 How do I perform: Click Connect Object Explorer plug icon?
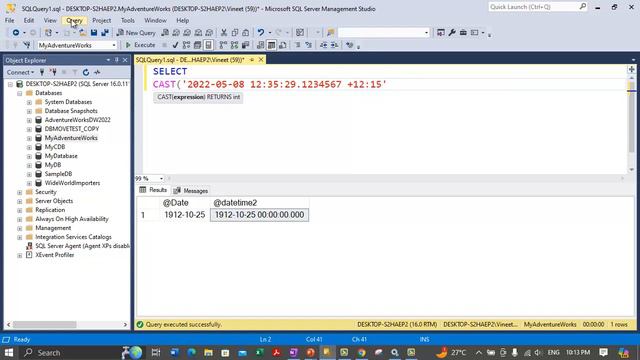[42, 72]
